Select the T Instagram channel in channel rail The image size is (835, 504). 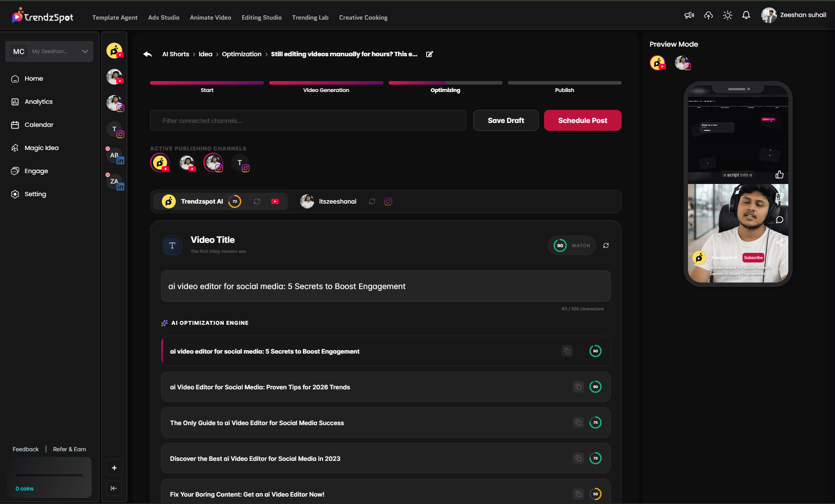point(115,129)
